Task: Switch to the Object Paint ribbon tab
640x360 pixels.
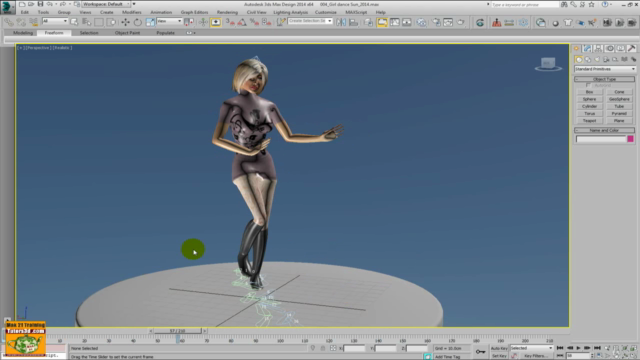Action: click(127, 33)
